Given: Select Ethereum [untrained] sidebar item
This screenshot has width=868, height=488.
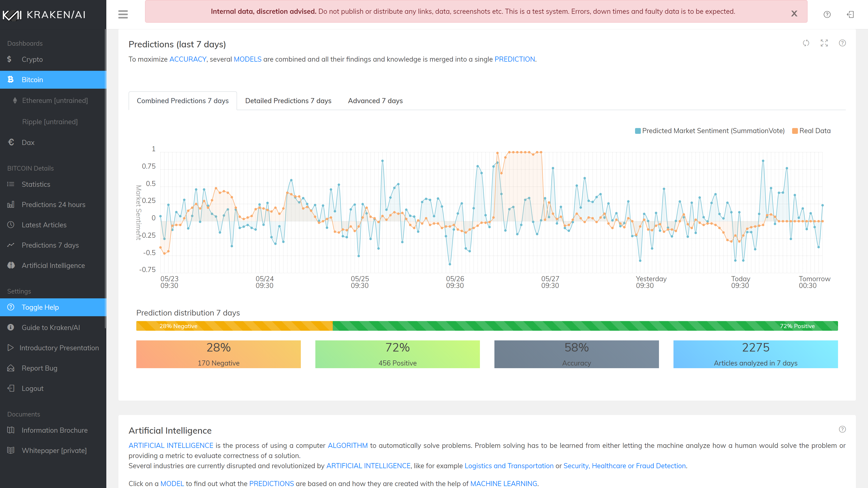Looking at the screenshot, I should click(x=55, y=100).
